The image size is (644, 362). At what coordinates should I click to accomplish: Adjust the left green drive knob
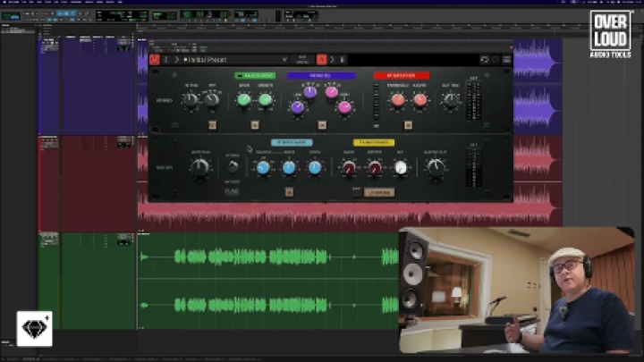tap(244, 99)
